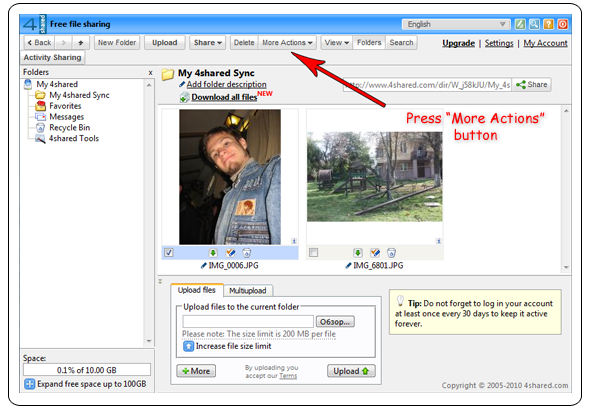Rename pencil icon beside IMG_6801.JPG

(x=348, y=266)
